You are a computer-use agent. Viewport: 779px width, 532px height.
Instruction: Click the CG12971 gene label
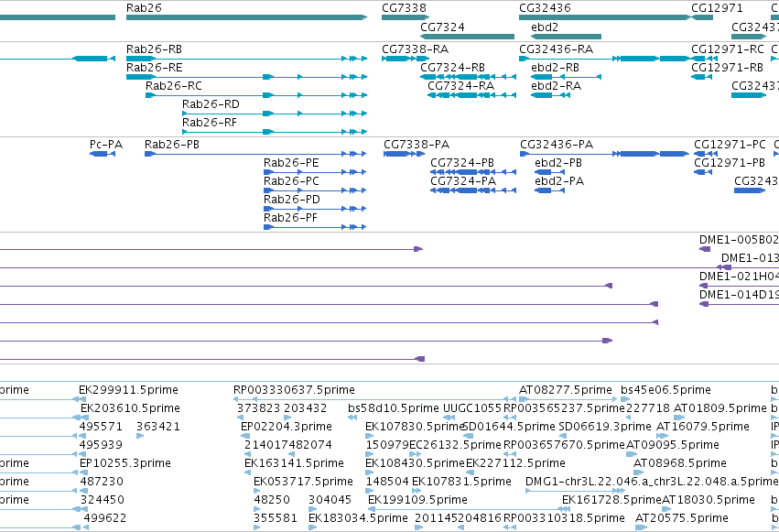[x=717, y=8]
